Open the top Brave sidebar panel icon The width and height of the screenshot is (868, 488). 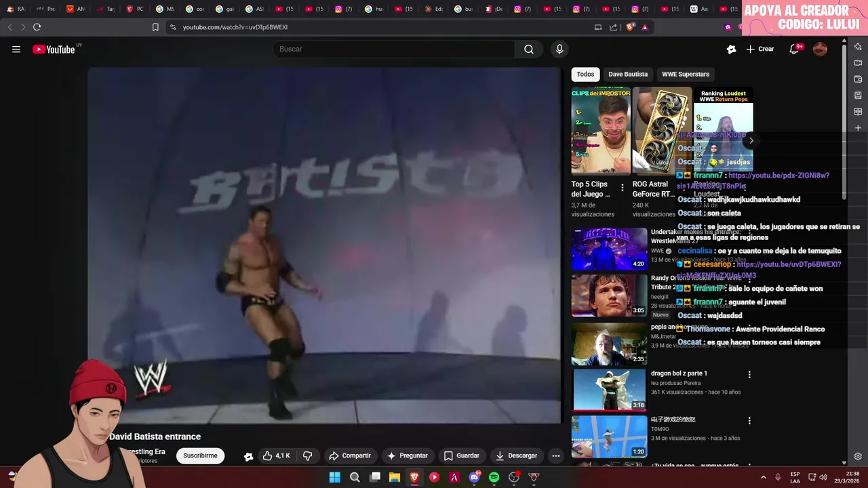point(858,47)
